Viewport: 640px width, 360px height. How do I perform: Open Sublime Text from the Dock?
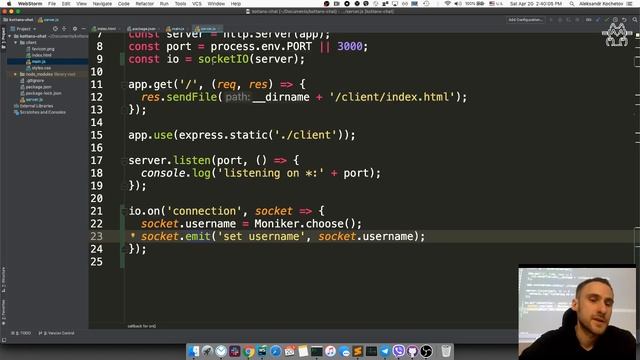tap(358, 351)
